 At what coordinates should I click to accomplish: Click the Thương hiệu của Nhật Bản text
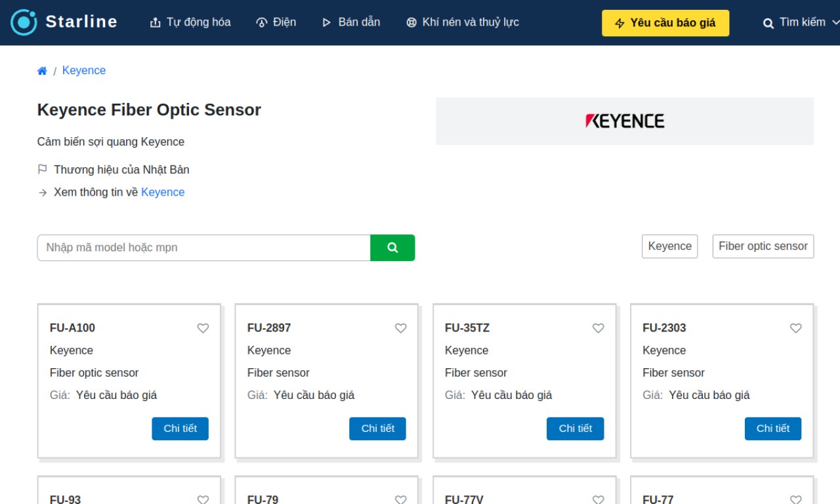(x=121, y=170)
